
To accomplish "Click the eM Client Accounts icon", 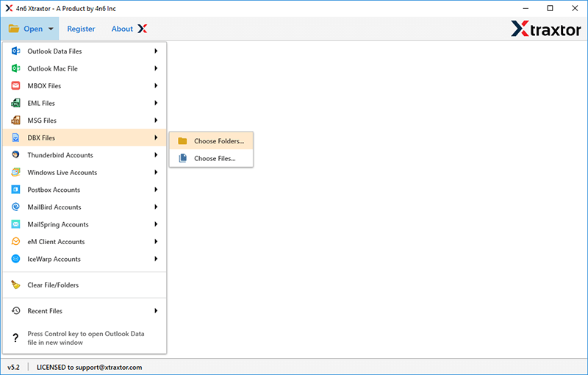I will pyautogui.click(x=15, y=242).
